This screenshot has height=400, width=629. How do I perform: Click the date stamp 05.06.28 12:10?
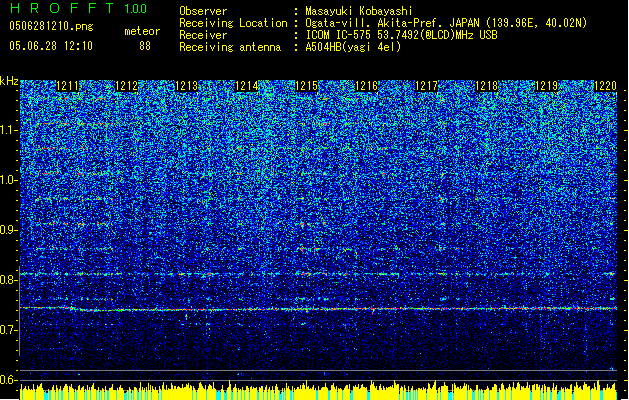[51, 46]
